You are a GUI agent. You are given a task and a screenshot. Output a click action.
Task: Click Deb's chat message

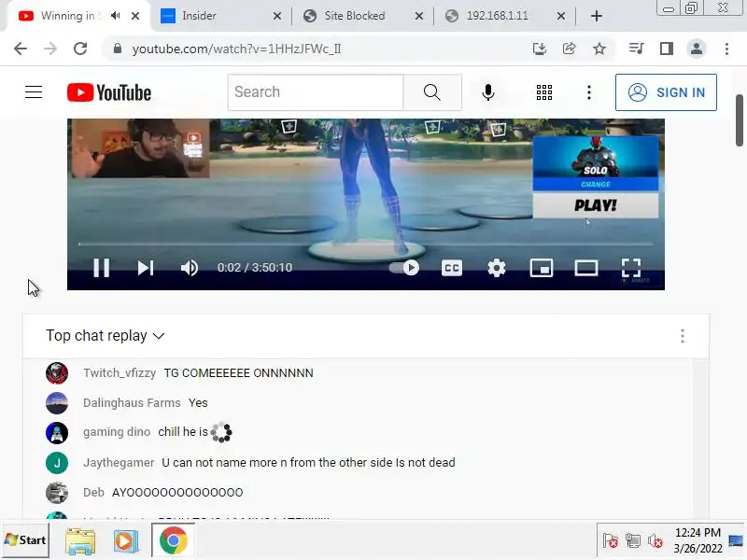tap(177, 493)
